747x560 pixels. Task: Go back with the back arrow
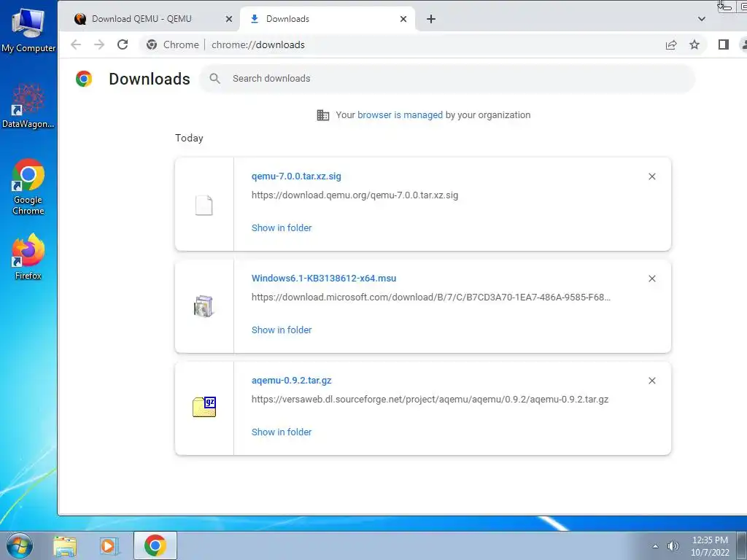[76, 44]
